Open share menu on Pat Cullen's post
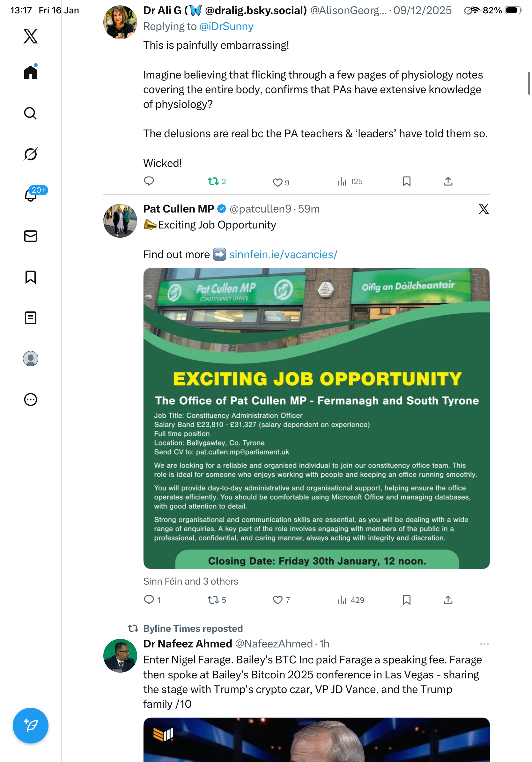Image resolution: width=532 pixels, height=762 pixels. 448,600
